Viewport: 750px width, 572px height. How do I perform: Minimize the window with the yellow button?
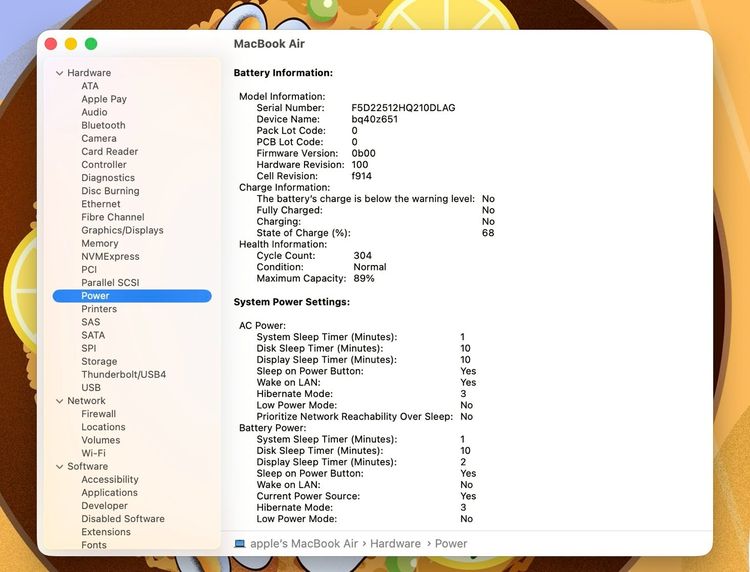(71, 44)
